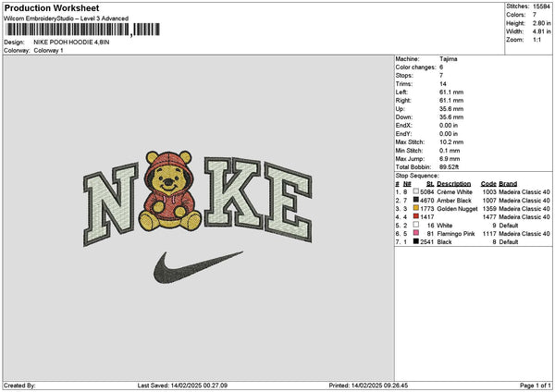Click the Stops value "7"
The width and height of the screenshot is (555, 392).
pyautogui.click(x=441, y=76)
